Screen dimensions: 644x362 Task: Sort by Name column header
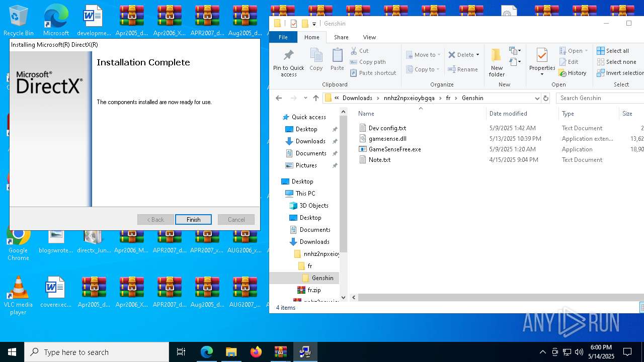(x=366, y=114)
